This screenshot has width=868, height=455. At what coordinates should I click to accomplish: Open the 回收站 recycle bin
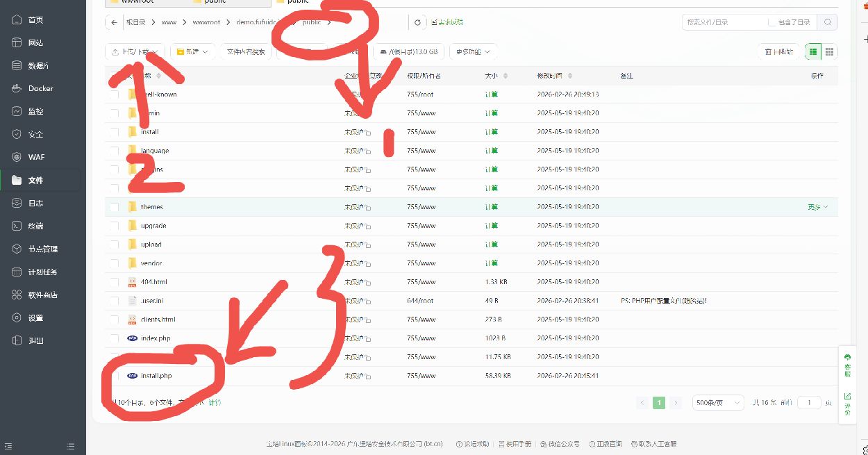click(778, 51)
